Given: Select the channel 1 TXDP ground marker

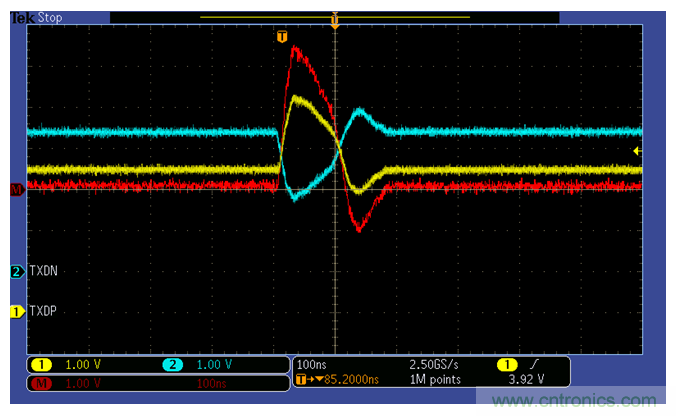Looking at the screenshot, I should click(16, 311).
